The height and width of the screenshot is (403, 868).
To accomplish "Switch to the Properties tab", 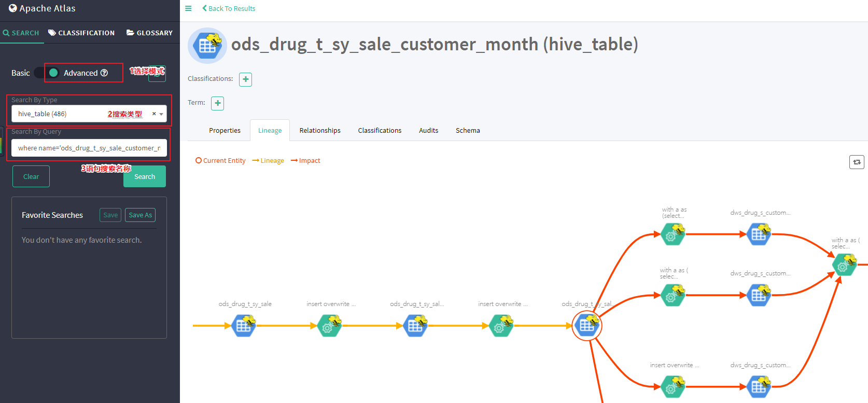I will tap(225, 131).
